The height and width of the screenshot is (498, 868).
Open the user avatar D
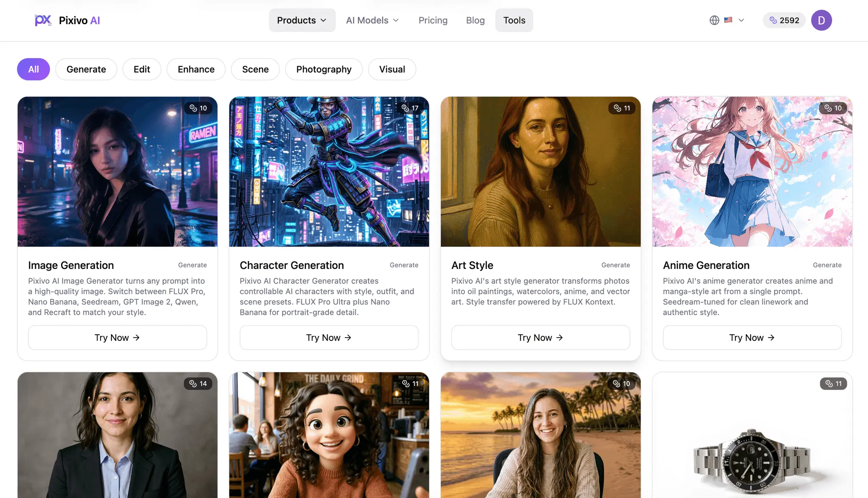point(821,20)
